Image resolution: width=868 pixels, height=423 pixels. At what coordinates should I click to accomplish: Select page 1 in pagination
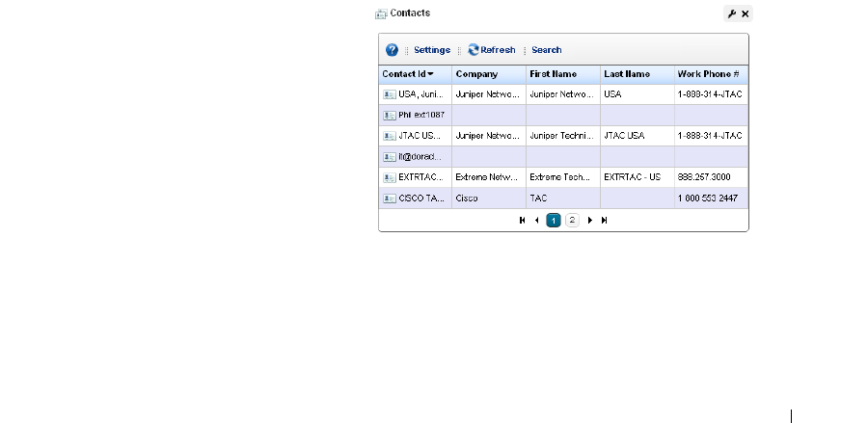click(x=554, y=220)
